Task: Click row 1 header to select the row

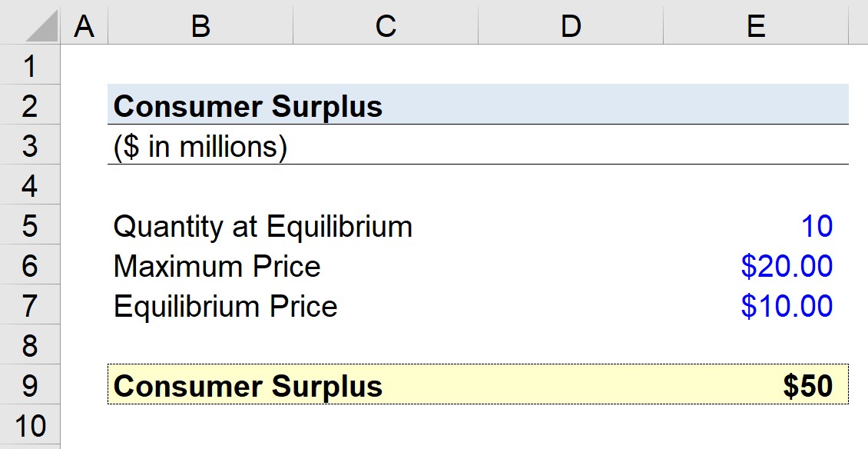Action: 31,66
